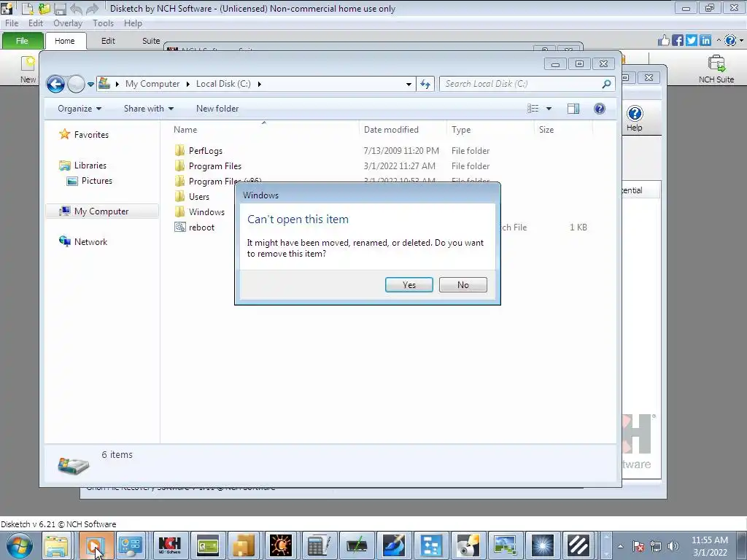Click the new document quick-access icon
Viewport: 747px width, 560px height.
point(28,9)
